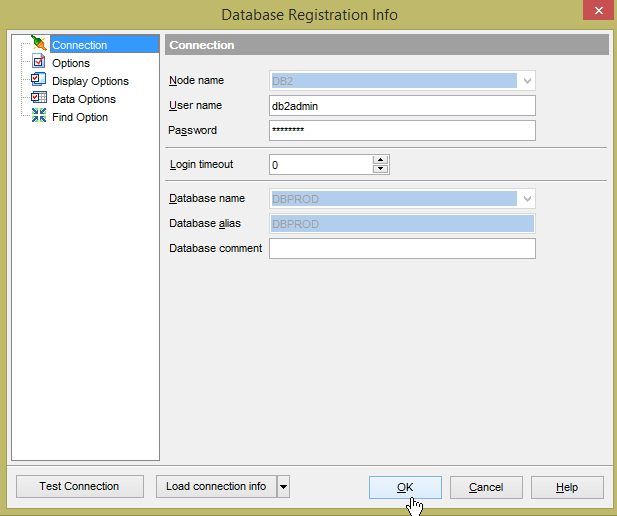Select the Display Options icon
This screenshot has height=516, width=617.
pyautogui.click(x=39, y=81)
